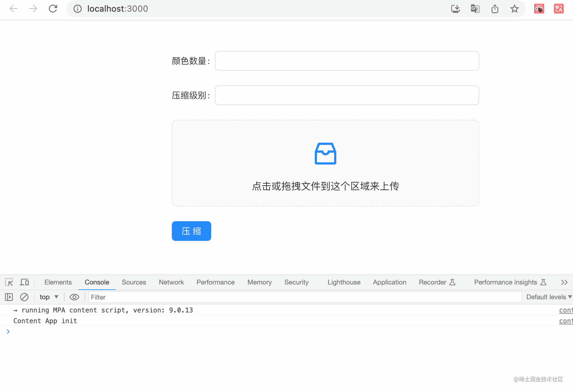Toggle the inspect element picker

point(9,282)
